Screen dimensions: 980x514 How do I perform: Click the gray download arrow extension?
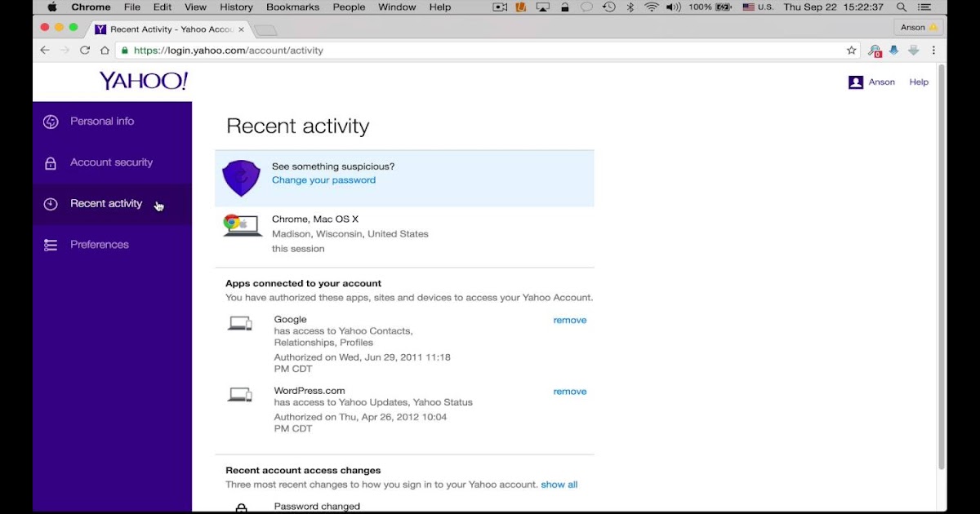click(x=914, y=51)
